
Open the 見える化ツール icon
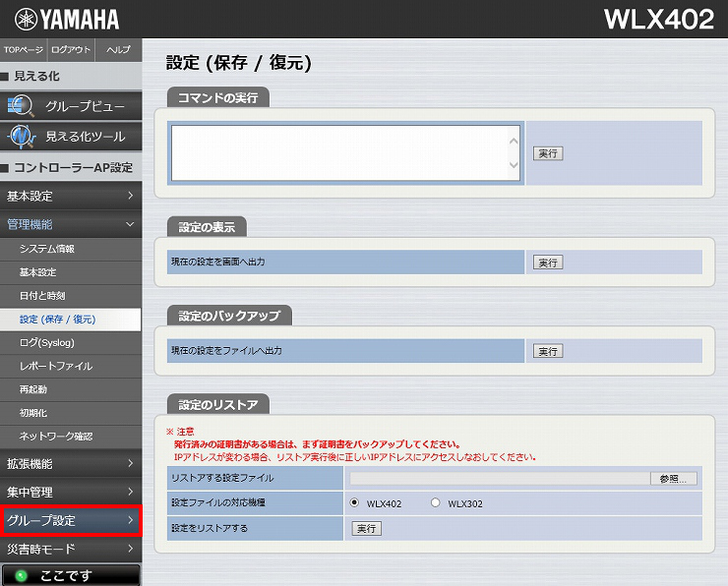click(x=21, y=137)
